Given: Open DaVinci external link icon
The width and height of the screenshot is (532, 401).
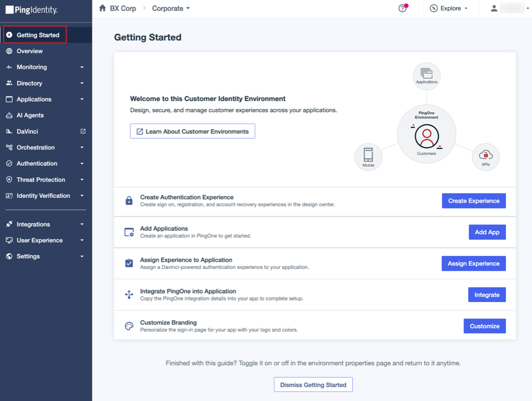Looking at the screenshot, I should [83, 131].
